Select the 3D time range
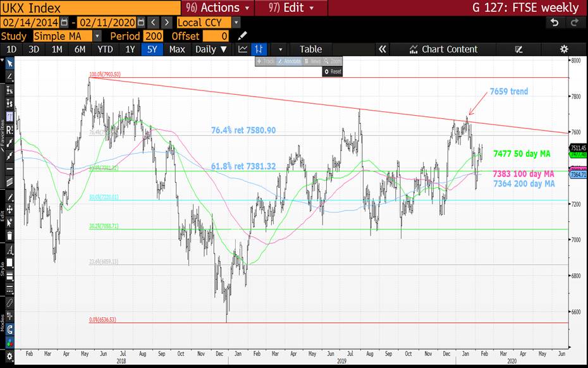The width and height of the screenshot is (588, 368). (x=34, y=49)
